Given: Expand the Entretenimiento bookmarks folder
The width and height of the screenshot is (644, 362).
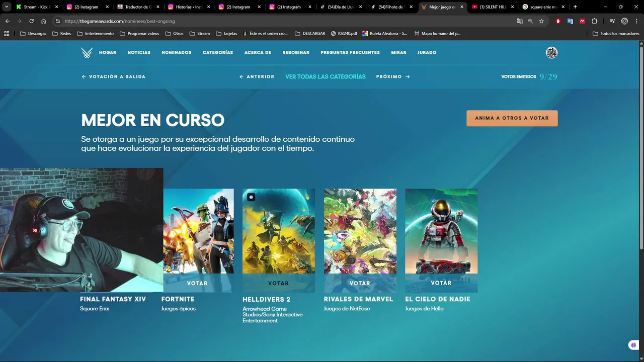Looking at the screenshot, I should 95,34.
